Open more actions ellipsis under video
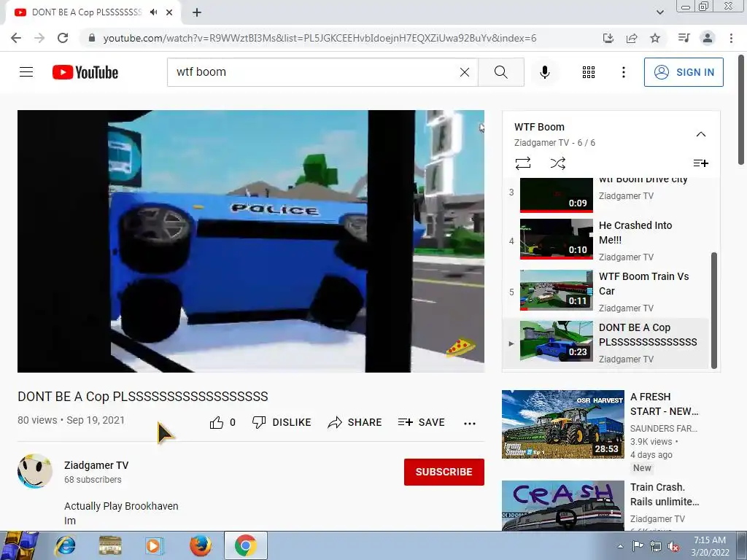The width and height of the screenshot is (747, 560). click(470, 424)
